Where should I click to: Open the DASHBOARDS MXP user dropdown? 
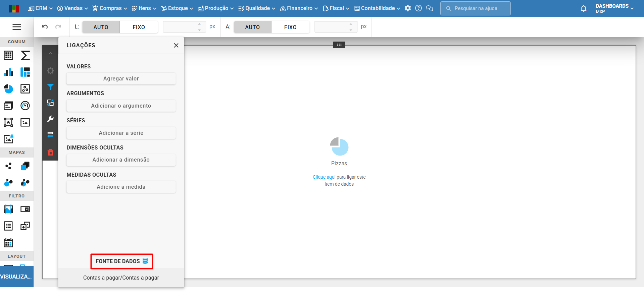[614, 8]
